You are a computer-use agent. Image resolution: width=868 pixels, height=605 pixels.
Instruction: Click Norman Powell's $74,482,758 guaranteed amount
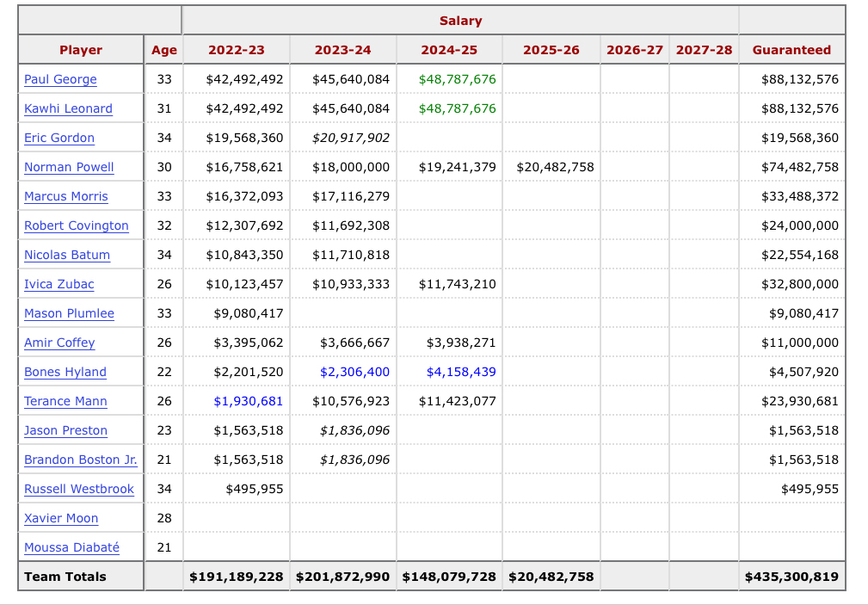pos(800,167)
